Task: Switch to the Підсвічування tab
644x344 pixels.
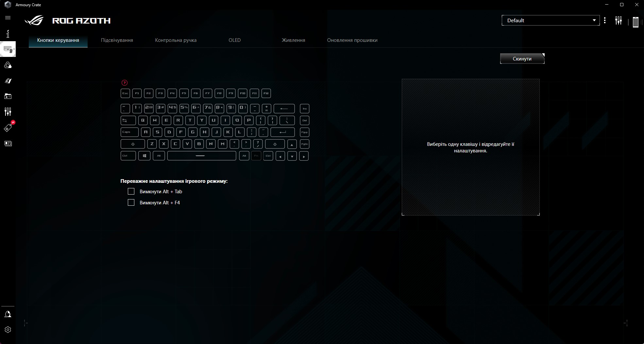Action: [x=117, y=40]
